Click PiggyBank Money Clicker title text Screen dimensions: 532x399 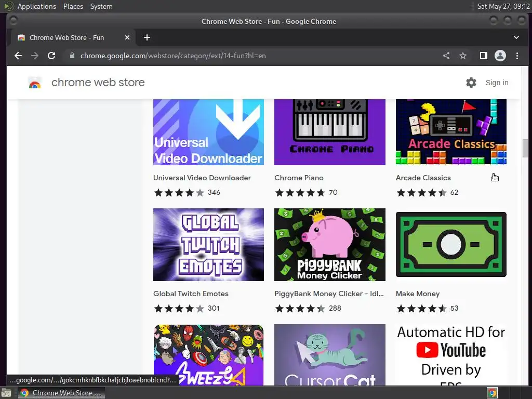coord(329,294)
